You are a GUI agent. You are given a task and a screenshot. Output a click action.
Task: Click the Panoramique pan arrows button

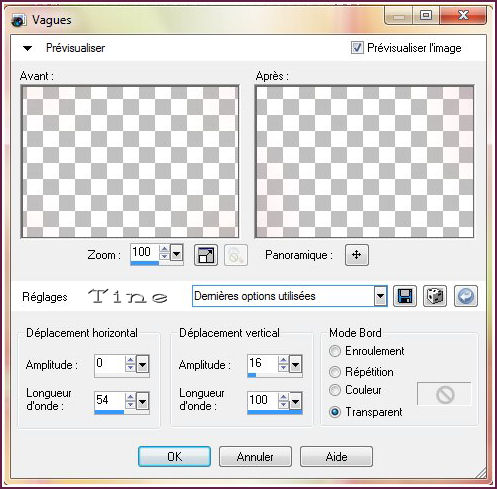click(357, 255)
